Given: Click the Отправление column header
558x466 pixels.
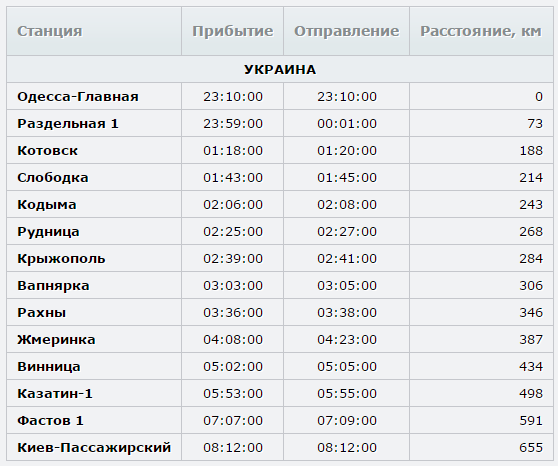Looking at the screenshot, I should point(346,31).
